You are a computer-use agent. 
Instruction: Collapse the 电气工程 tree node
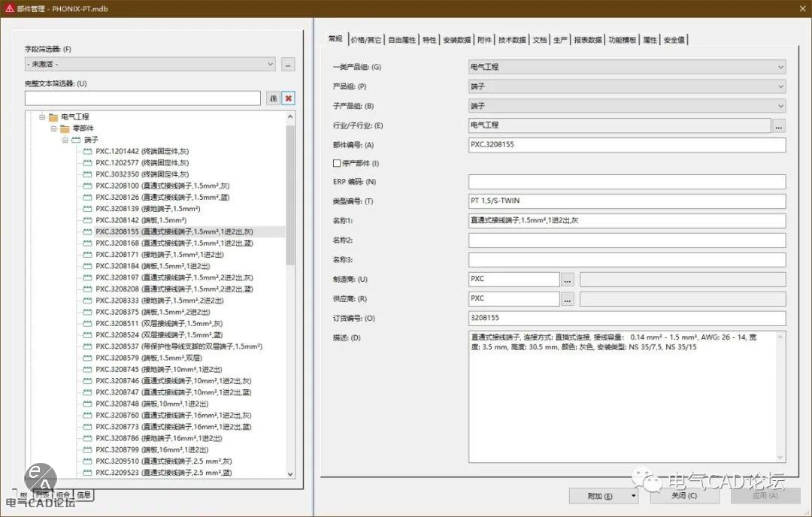[x=42, y=117]
